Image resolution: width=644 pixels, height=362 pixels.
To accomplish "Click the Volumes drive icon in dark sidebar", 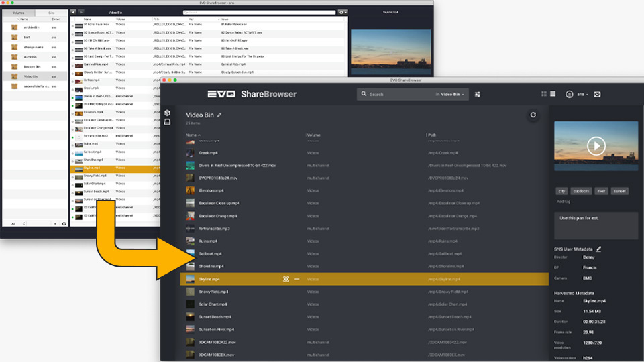I will (167, 122).
